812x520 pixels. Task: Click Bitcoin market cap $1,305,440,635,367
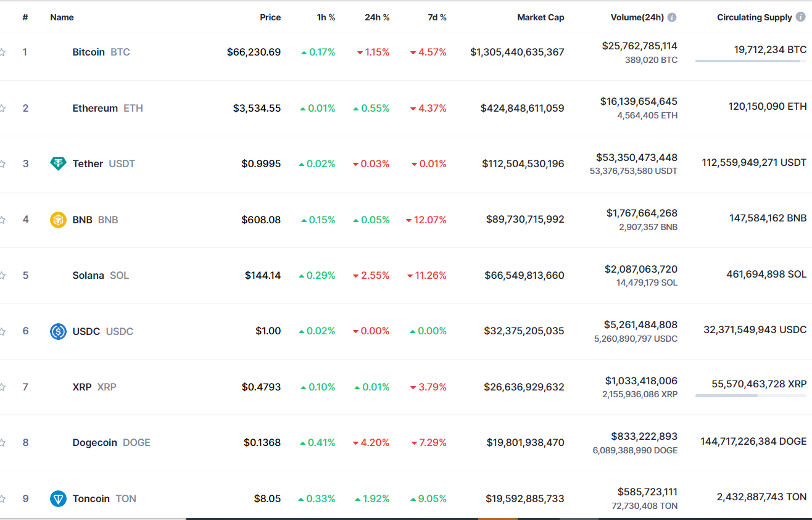[x=517, y=52]
